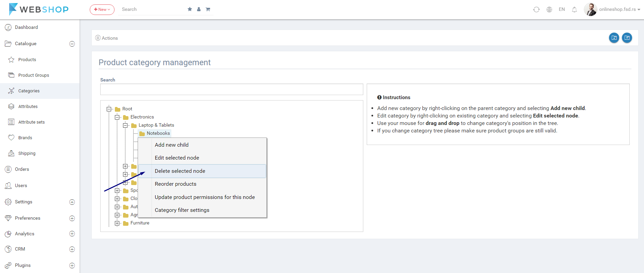Switch language via EN label
This screenshot has width=644, height=273.
tap(562, 9)
